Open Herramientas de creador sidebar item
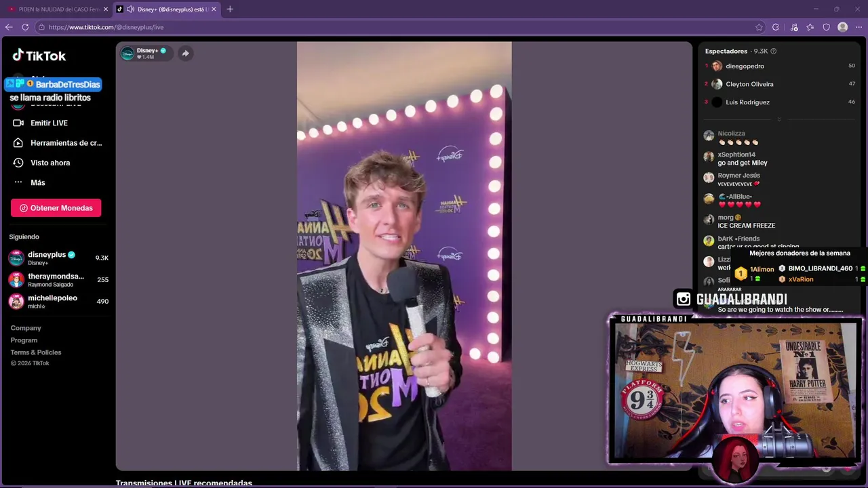The width and height of the screenshot is (868, 488). (58, 143)
